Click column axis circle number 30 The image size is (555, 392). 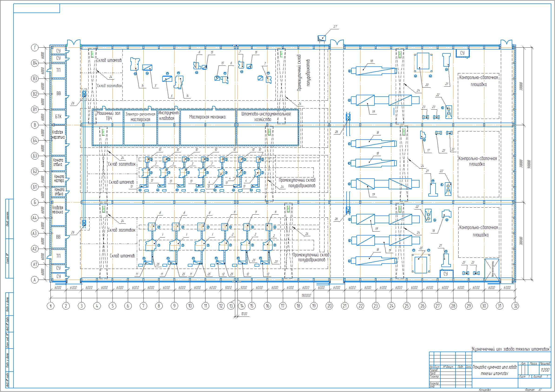(x=484, y=306)
